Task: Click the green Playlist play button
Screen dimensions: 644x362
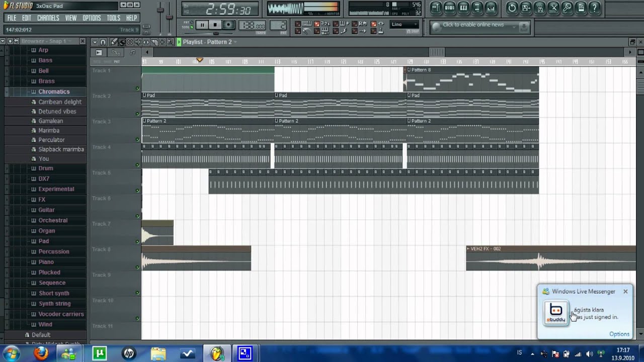Action: [x=179, y=42]
